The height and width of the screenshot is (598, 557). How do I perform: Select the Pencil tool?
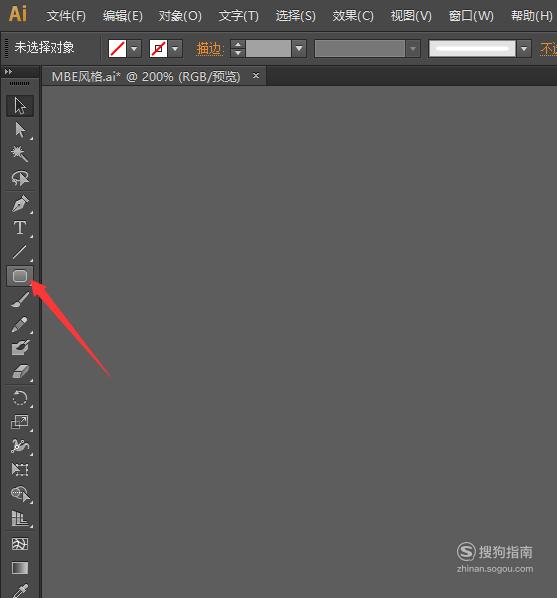coord(20,325)
